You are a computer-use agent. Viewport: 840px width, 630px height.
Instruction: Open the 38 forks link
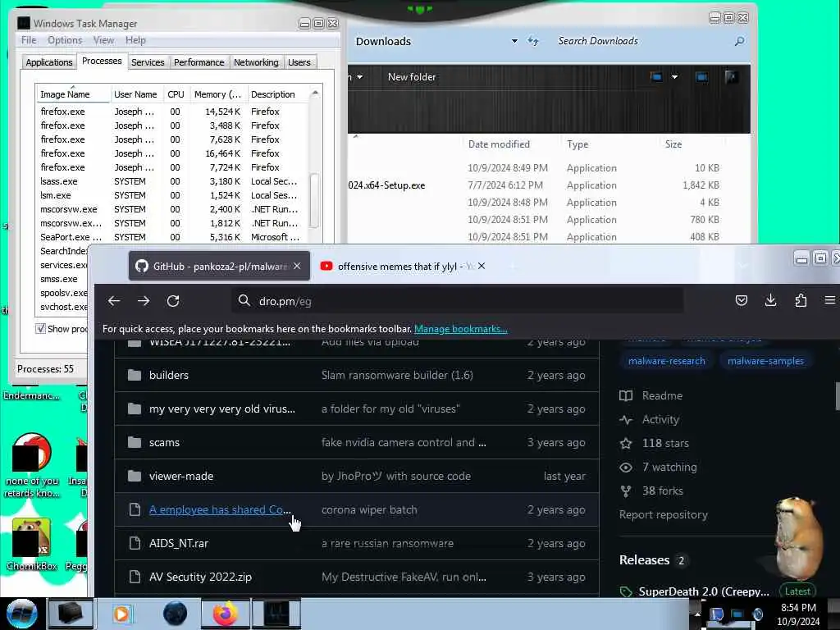click(663, 491)
